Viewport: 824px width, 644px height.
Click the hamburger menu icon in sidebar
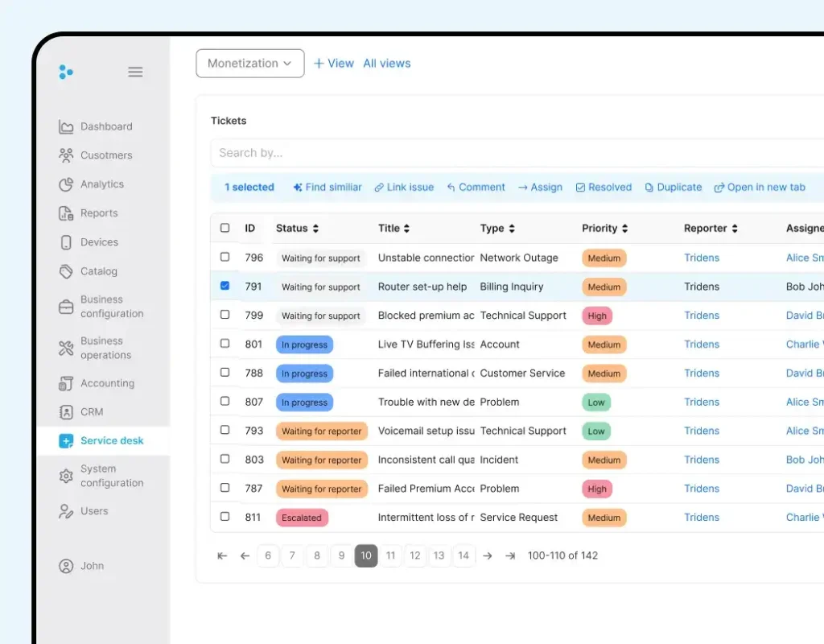135,72
